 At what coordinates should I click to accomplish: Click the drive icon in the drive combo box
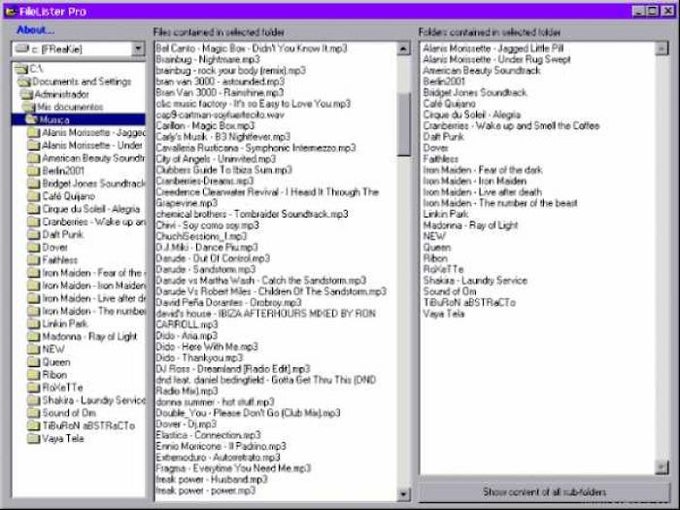point(22,48)
